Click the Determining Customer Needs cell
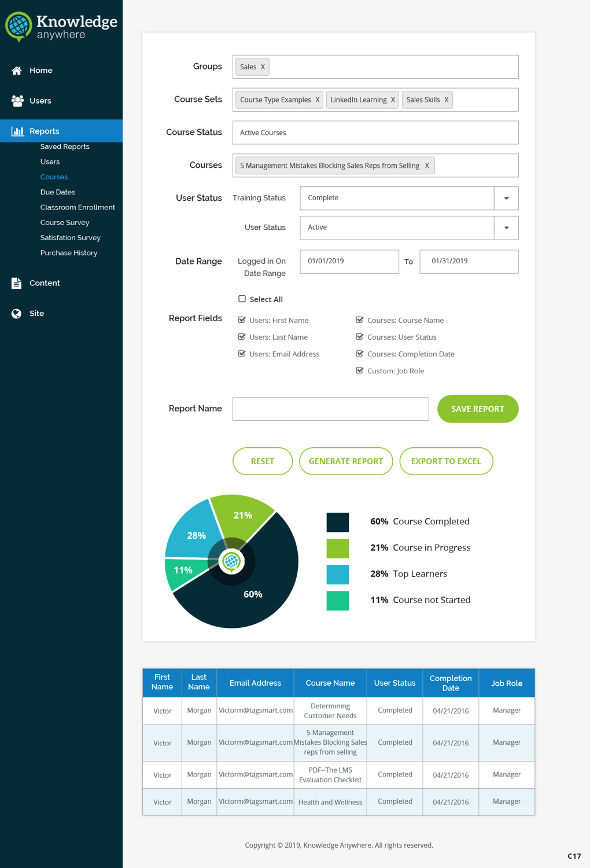The height and width of the screenshot is (868, 590). (330, 711)
